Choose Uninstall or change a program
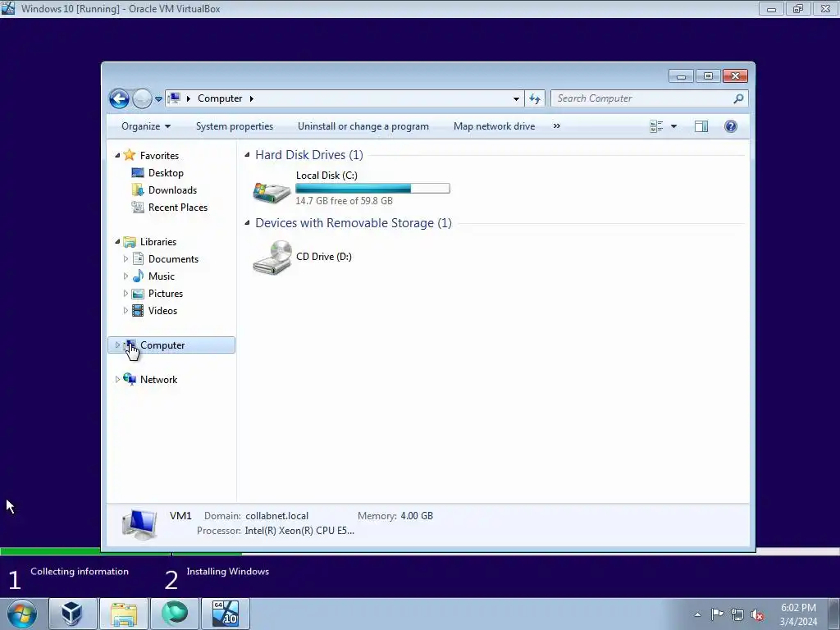Viewport: 840px width, 630px height. pos(363,126)
